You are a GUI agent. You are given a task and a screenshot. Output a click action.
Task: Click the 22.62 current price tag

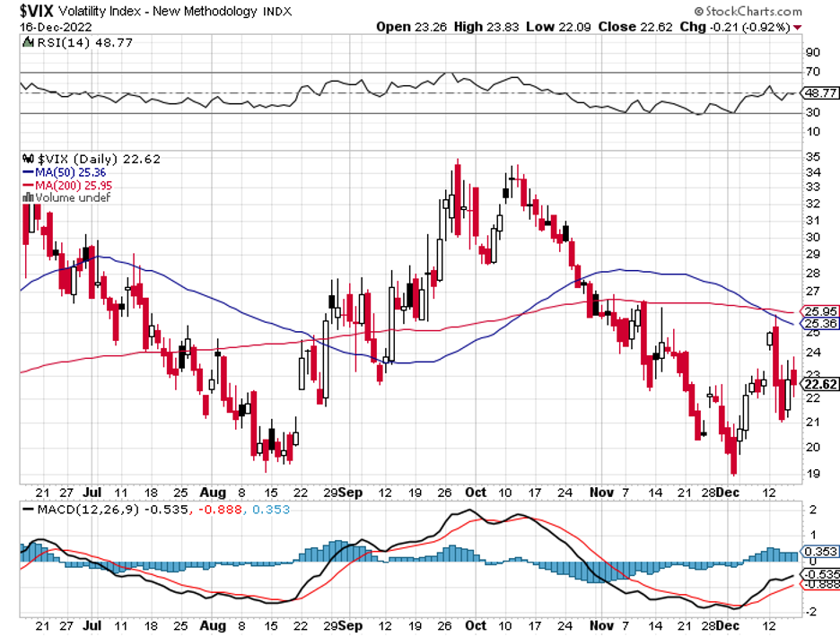[x=820, y=384]
